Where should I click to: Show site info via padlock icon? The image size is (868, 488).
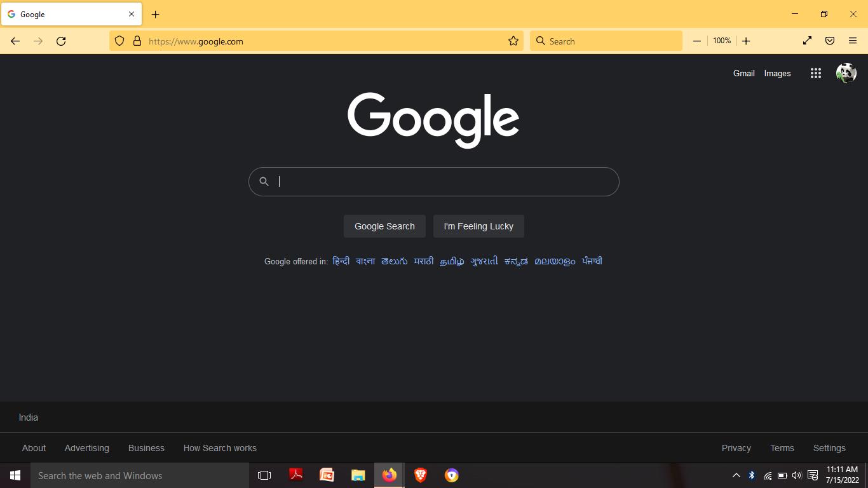(137, 41)
